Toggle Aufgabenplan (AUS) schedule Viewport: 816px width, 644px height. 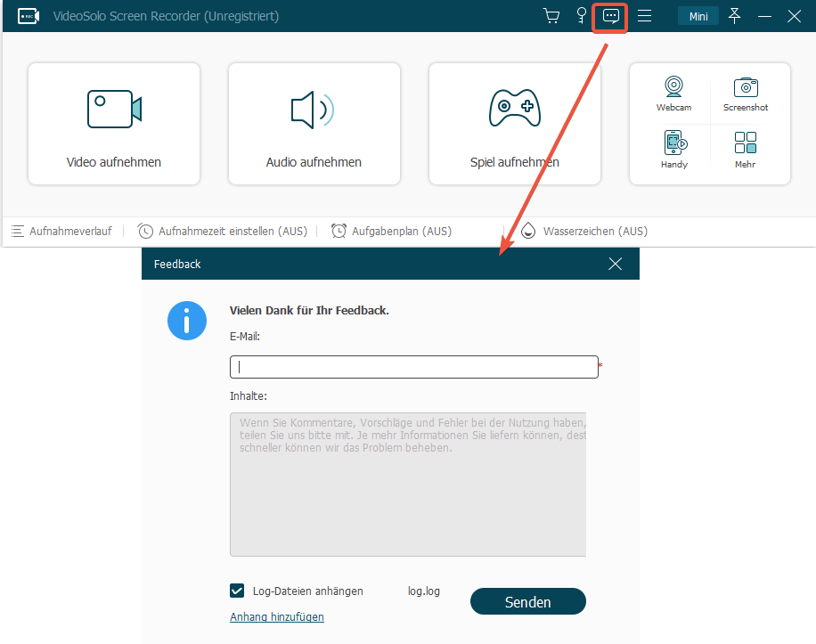[x=392, y=231]
